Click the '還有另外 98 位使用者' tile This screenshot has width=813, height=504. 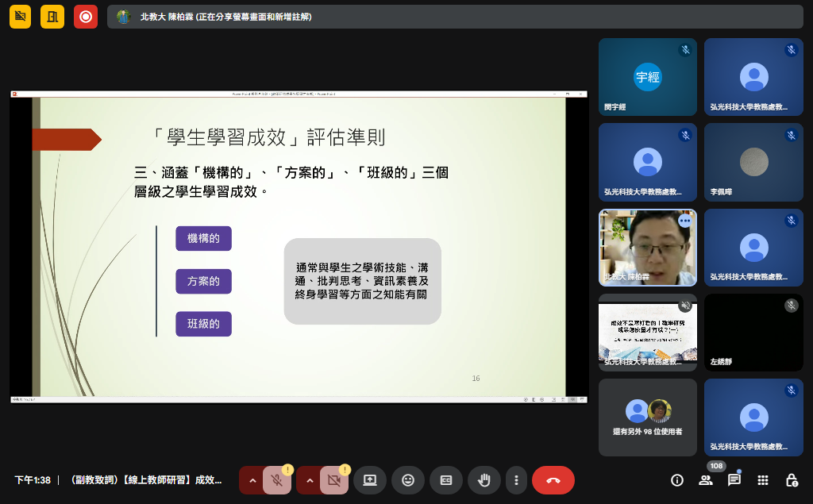648,417
